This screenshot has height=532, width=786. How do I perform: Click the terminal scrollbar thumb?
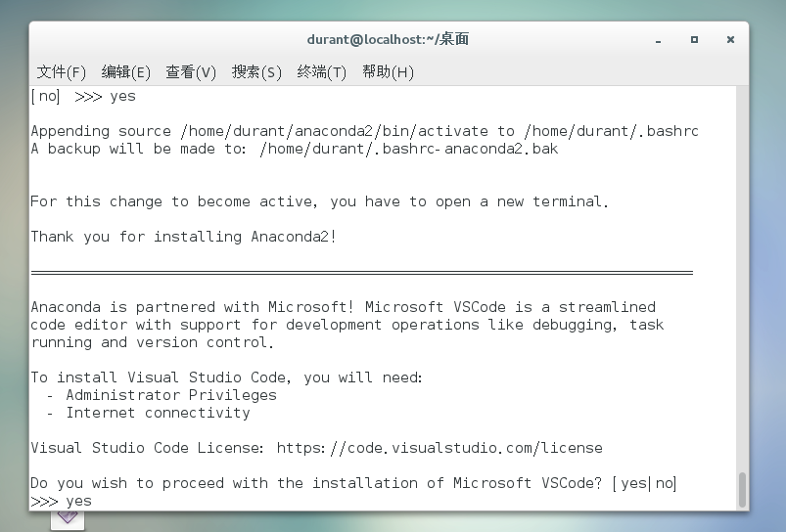click(742, 489)
